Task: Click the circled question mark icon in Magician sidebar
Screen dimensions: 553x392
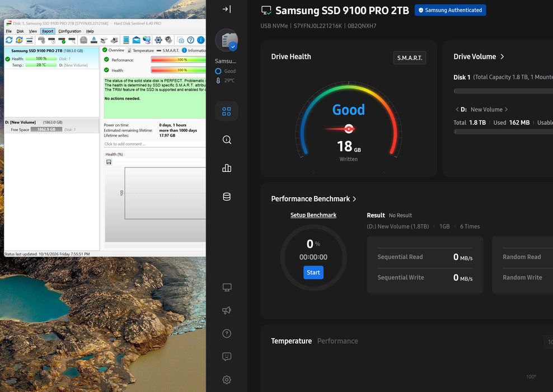Action: (x=227, y=333)
